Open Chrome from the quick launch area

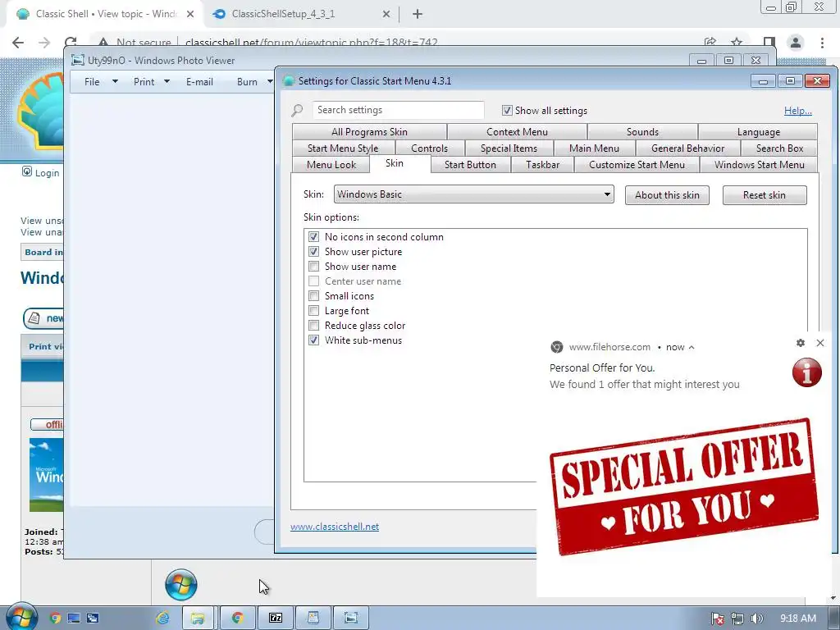click(x=55, y=619)
